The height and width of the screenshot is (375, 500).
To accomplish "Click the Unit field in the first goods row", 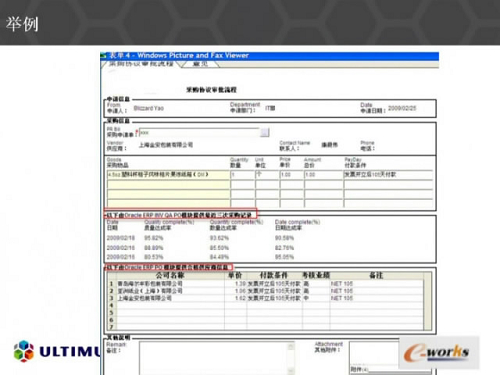I will point(267,175).
